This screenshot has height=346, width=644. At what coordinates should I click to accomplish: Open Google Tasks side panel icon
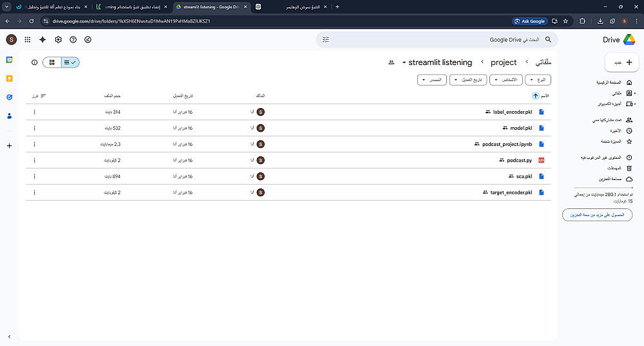pyautogui.click(x=10, y=97)
